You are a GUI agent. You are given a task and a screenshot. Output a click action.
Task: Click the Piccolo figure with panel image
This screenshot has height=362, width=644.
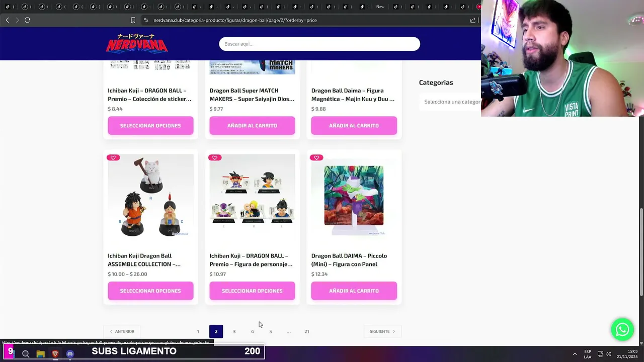[354, 197]
